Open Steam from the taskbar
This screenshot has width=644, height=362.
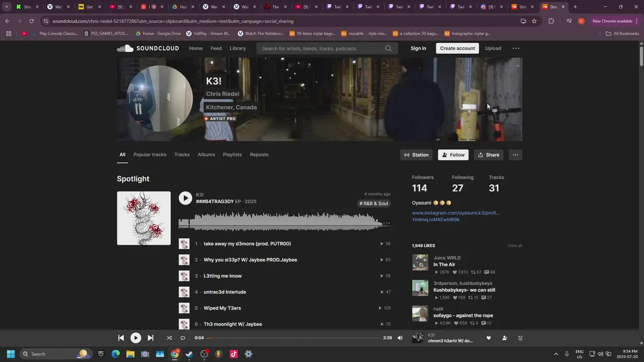[189, 354]
